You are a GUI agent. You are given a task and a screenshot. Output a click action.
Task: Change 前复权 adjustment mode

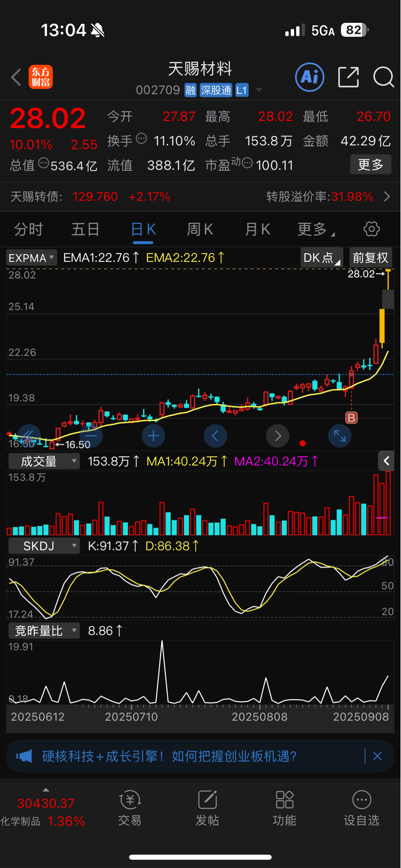370,258
